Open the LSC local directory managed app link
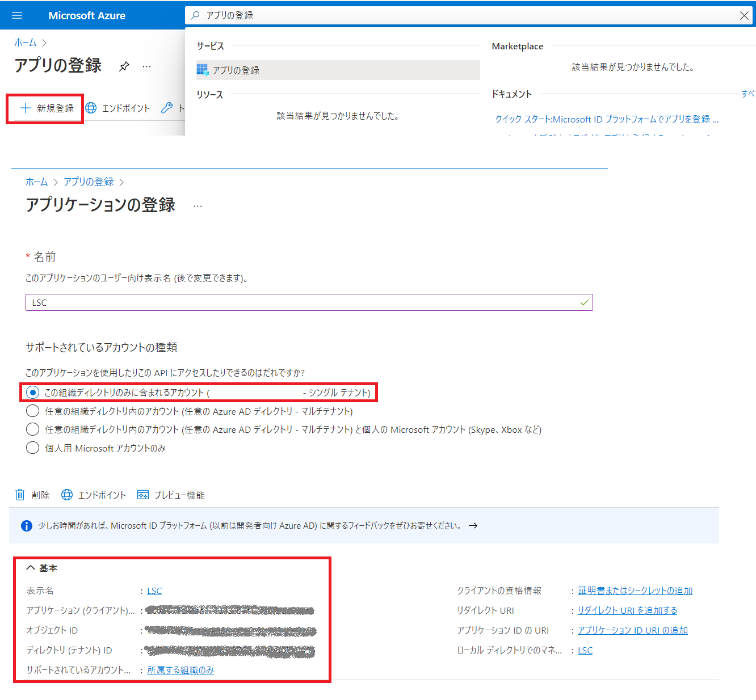The image size is (756, 700). pos(585,651)
